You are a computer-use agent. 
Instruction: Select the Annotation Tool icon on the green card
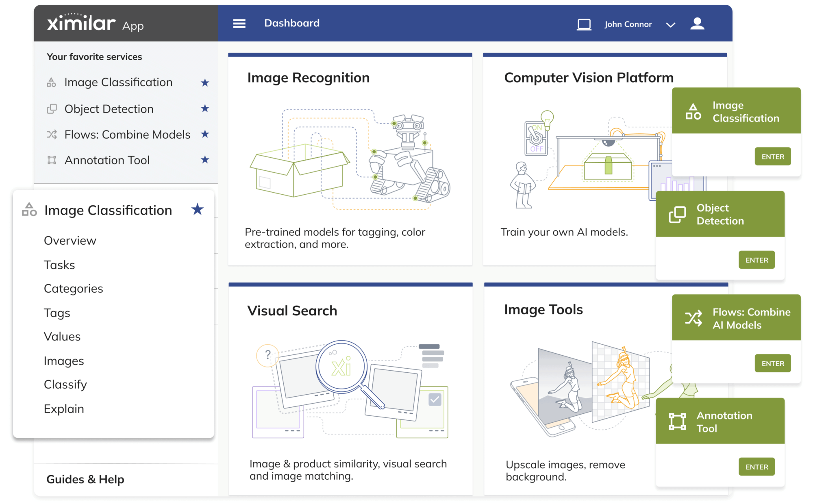tap(677, 421)
